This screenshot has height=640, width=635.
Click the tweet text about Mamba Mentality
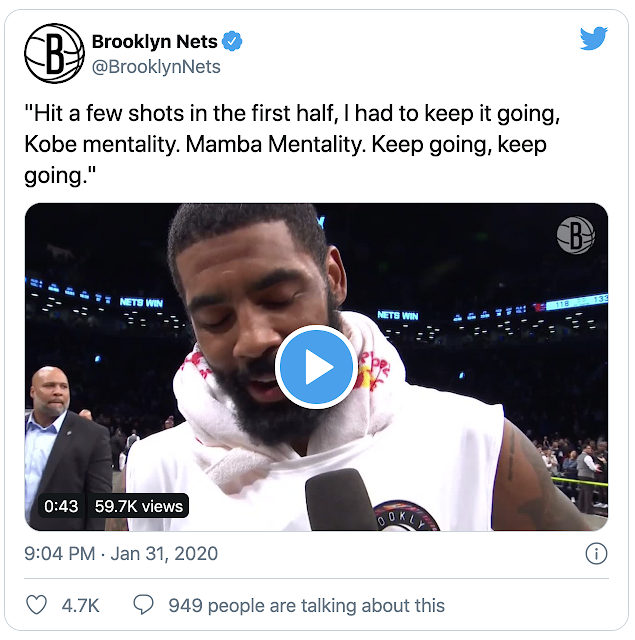(292, 144)
